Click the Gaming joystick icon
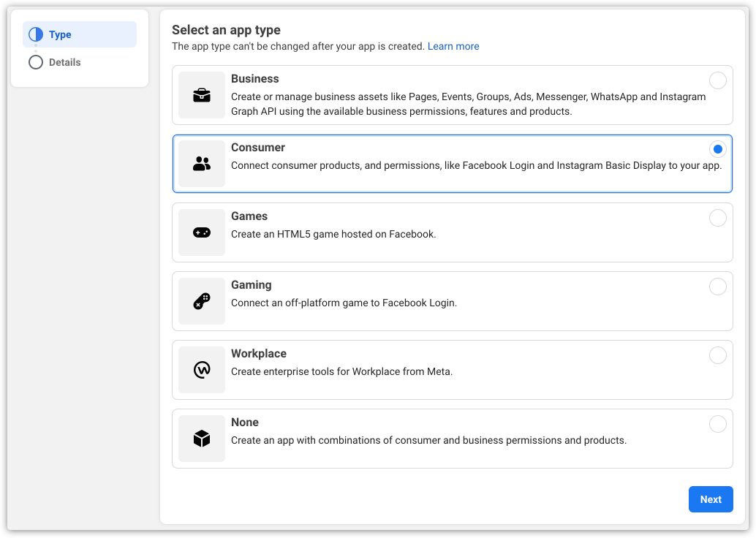Image resolution: width=756 pixels, height=538 pixels. [202, 301]
